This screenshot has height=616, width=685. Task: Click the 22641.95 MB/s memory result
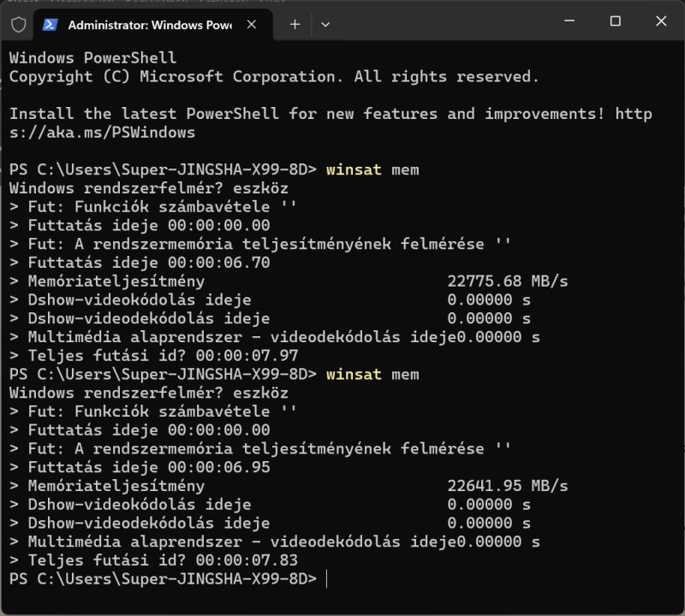click(x=507, y=486)
